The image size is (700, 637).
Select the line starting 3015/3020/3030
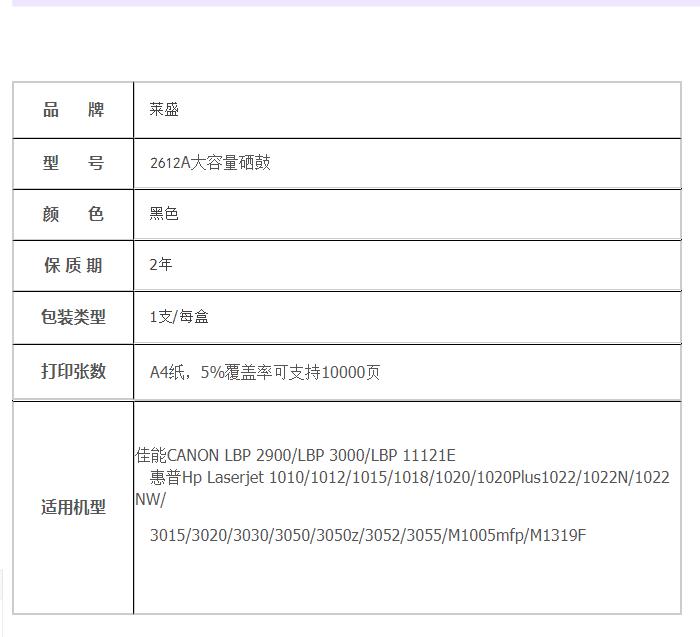click(x=368, y=535)
